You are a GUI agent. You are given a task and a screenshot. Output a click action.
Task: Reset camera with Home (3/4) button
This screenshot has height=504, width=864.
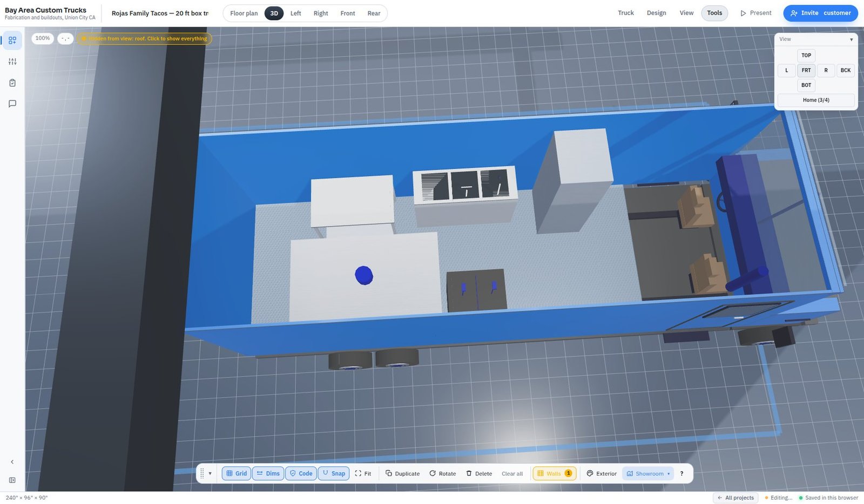[x=816, y=100]
